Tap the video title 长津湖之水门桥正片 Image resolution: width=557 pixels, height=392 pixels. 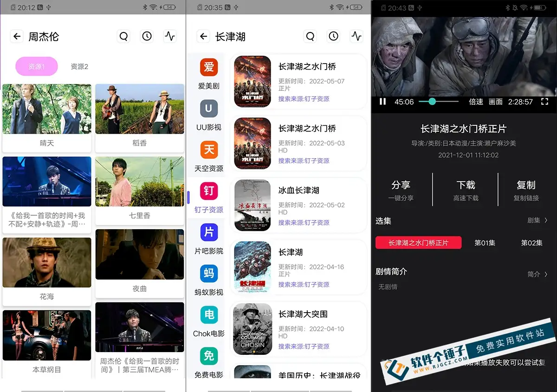(x=464, y=129)
